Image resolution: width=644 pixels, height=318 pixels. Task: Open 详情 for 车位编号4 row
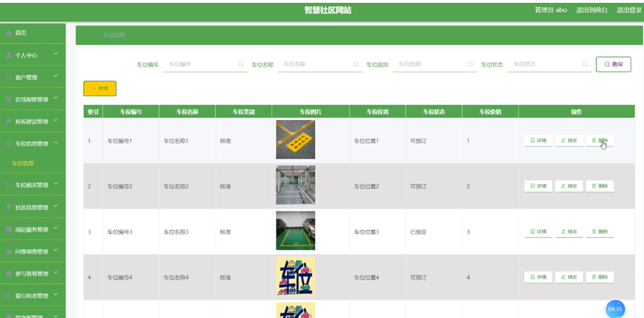[538, 277]
